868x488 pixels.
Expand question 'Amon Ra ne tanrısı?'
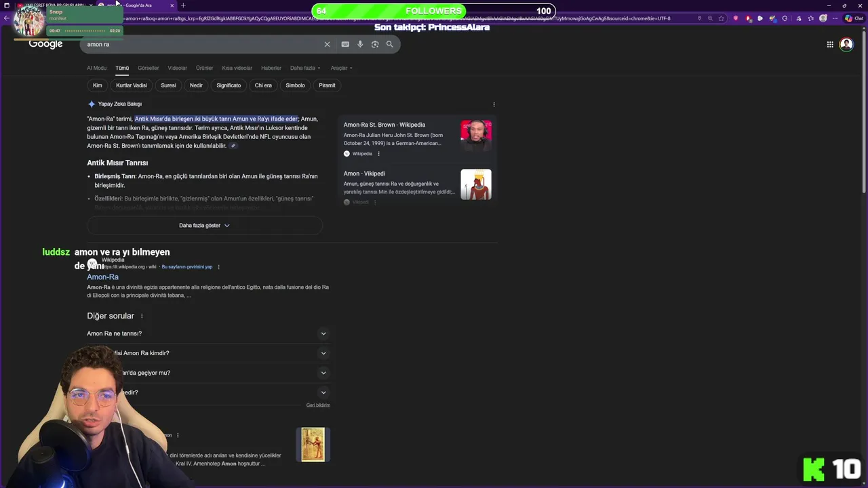tap(208, 333)
